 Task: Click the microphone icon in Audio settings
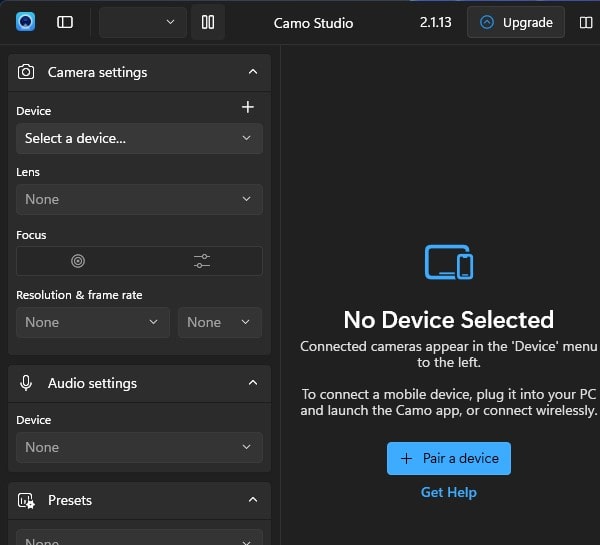(26, 383)
